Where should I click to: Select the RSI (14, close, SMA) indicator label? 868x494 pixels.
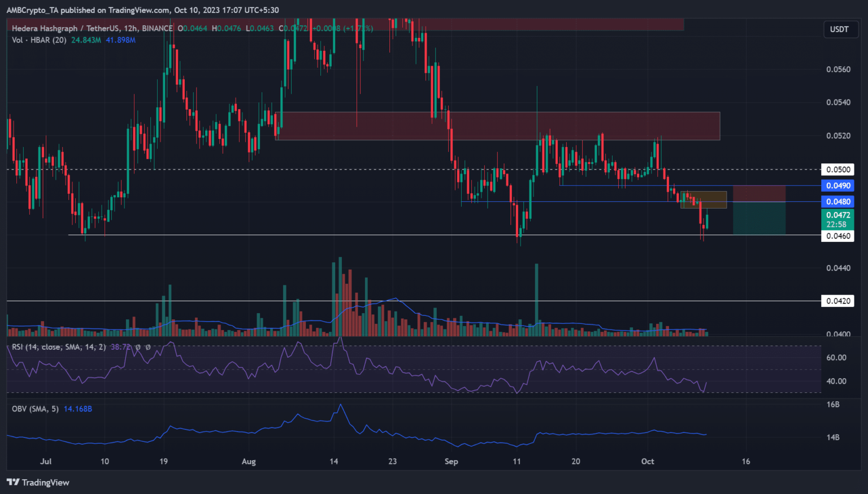pyautogui.click(x=58, y=346)
